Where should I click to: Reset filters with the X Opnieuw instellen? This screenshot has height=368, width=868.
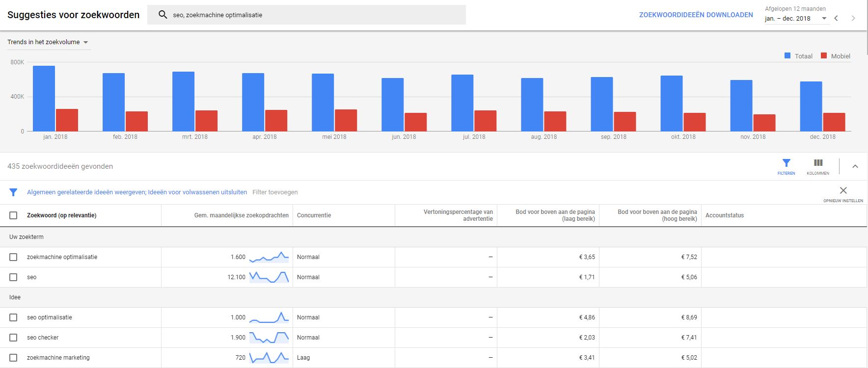click(843, 194)
